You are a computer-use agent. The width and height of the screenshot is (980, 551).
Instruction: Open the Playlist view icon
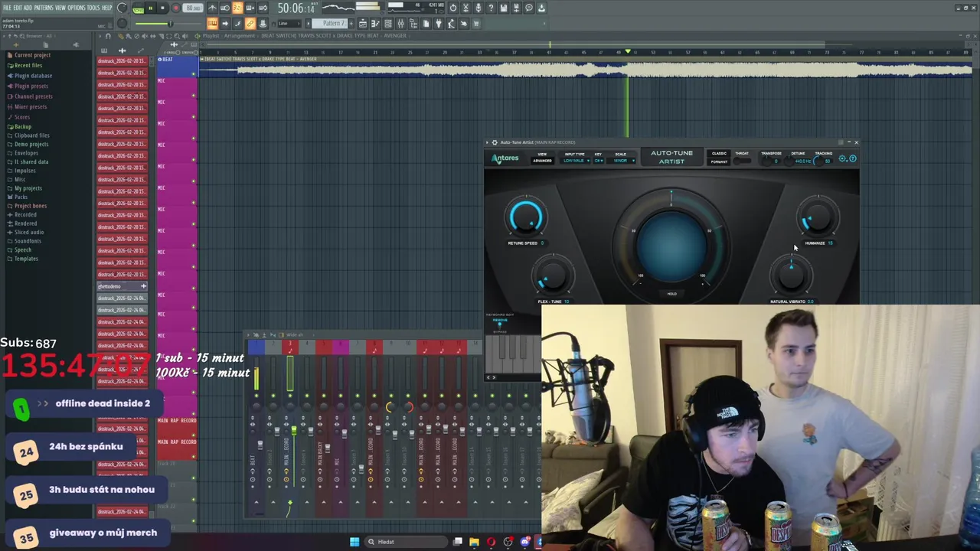pos(363,23)
